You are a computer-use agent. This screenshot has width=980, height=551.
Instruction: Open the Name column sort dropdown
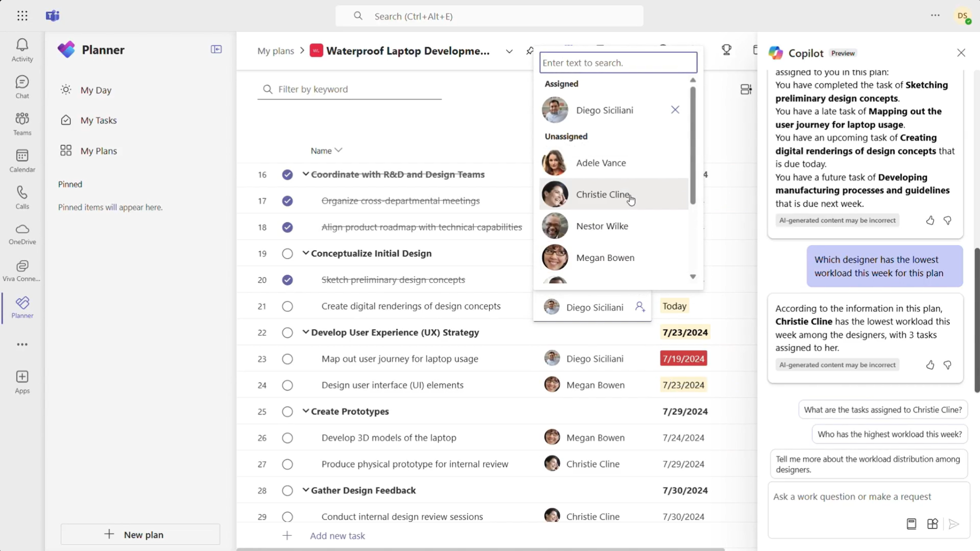pyautogui.click(x=338, y=150)
